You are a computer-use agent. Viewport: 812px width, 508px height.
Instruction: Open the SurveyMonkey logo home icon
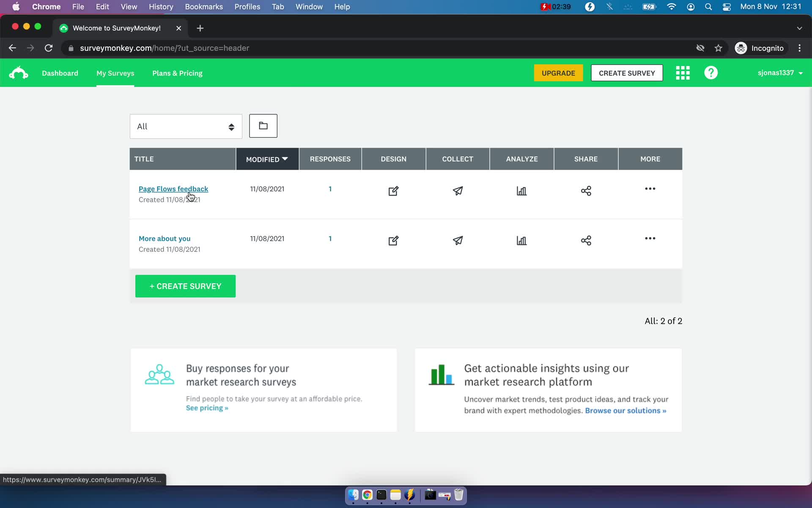pyautogui.click(x=19, y=73)
